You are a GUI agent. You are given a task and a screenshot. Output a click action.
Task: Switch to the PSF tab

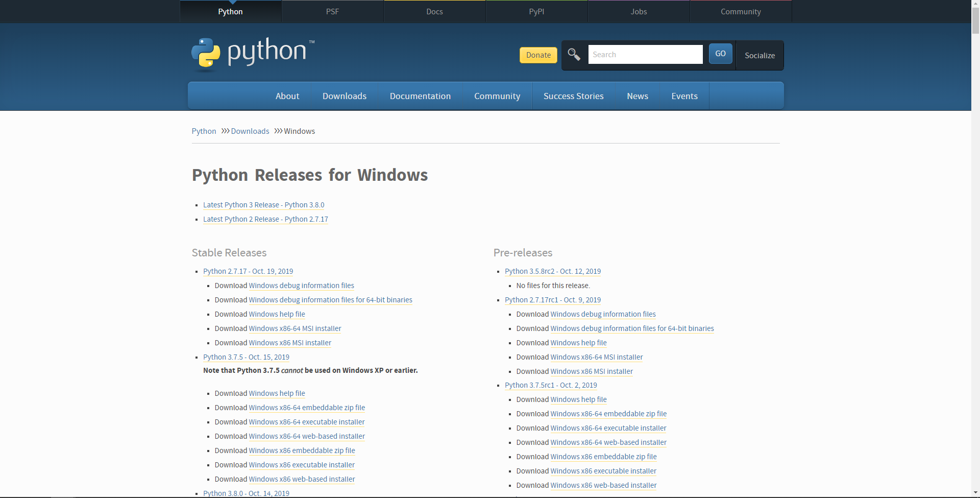pos(332,11)
